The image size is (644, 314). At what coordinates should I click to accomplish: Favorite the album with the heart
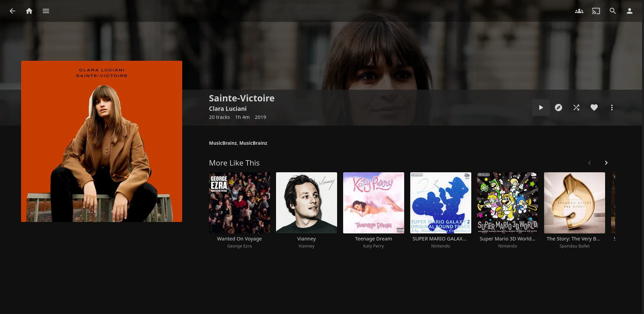pyautogui.click(x=594, y=107)
